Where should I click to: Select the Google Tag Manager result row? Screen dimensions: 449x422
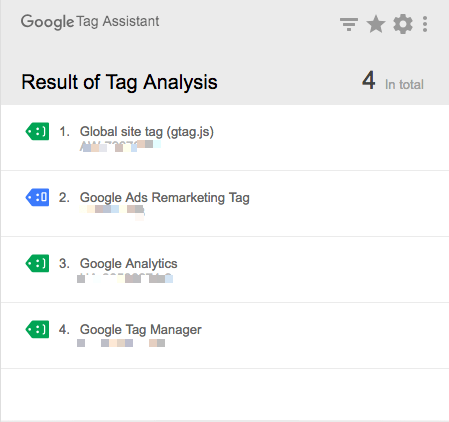click(x=225, y=336)
